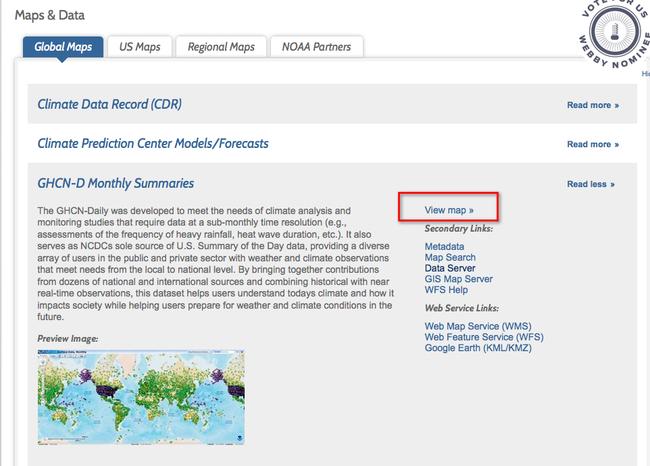Viewport: 650px width, 466px height.
Task: Expand Climate Prediction Center Read more
Action: pyautogui.click(x=592, y=144)
